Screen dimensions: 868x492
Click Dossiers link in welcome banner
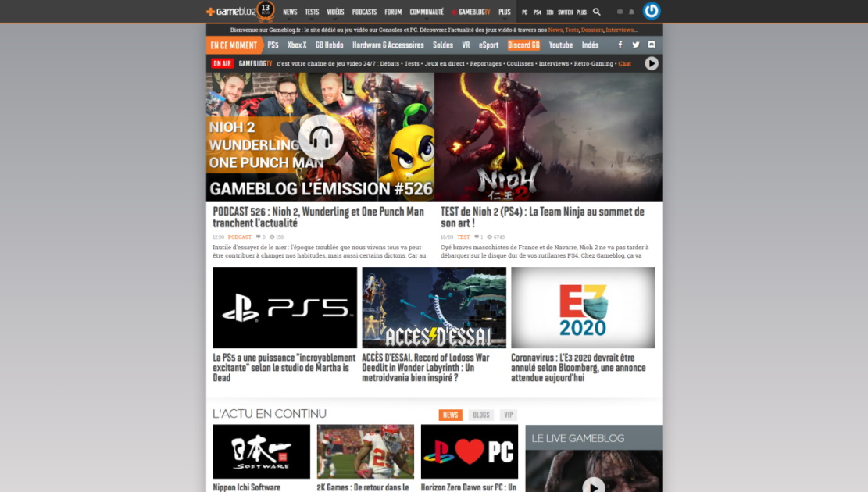(592, 30)
